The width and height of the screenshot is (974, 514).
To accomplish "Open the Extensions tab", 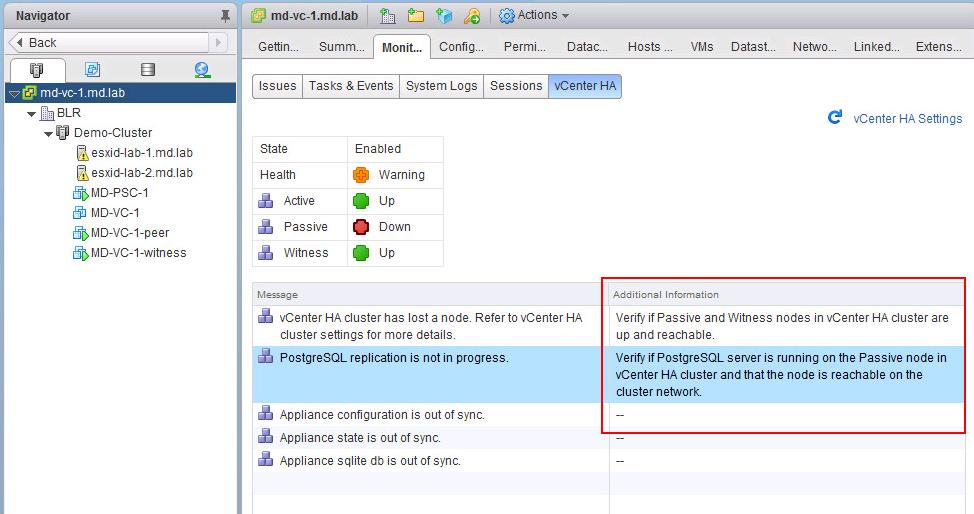I will pos(939,47).
